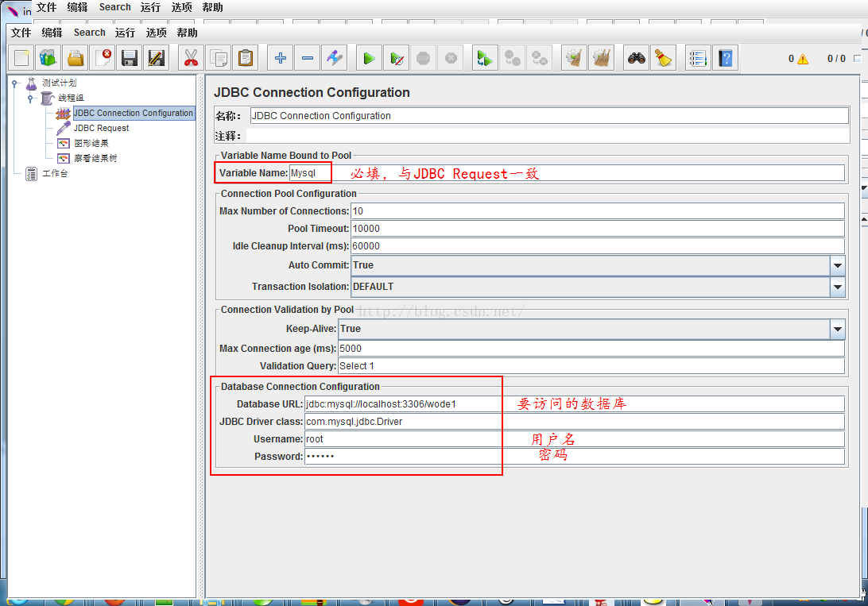Image resolution: width=868 pixels, height=606 pixels.
Task: Click the 名称 input field
Action: [x=549, y=115]
